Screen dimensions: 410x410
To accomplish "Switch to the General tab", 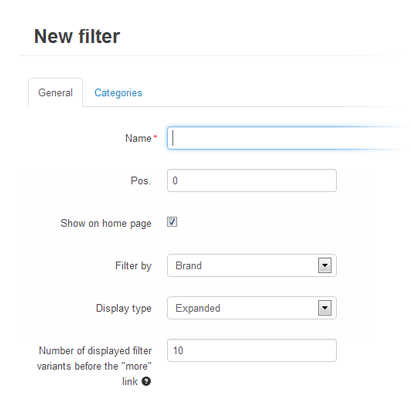I will tap(55, 92).
